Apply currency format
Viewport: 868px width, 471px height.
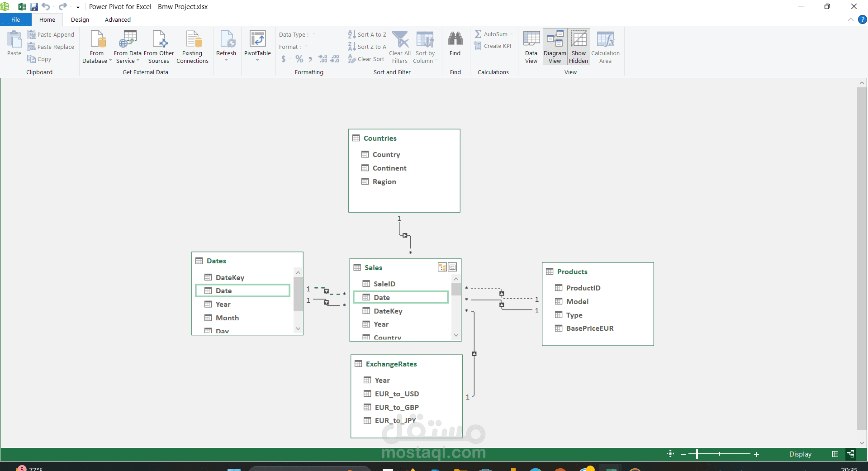click(284, 59)
